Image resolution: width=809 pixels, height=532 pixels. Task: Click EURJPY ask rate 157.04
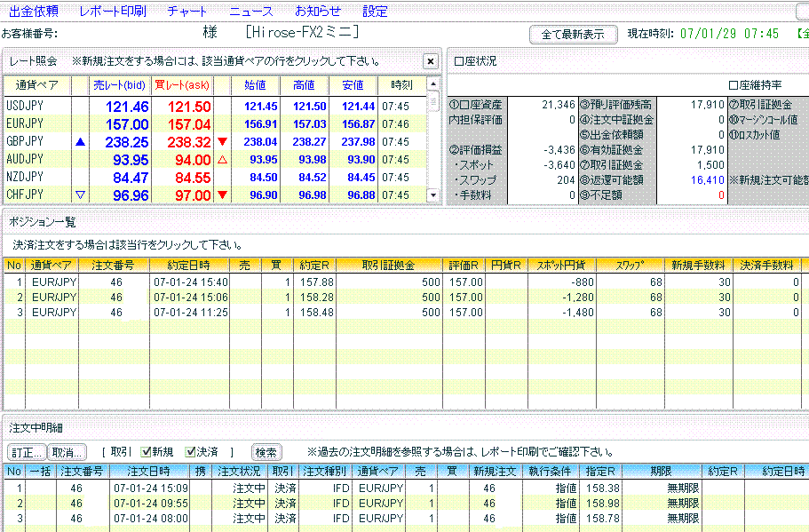(x=189, y=124)
